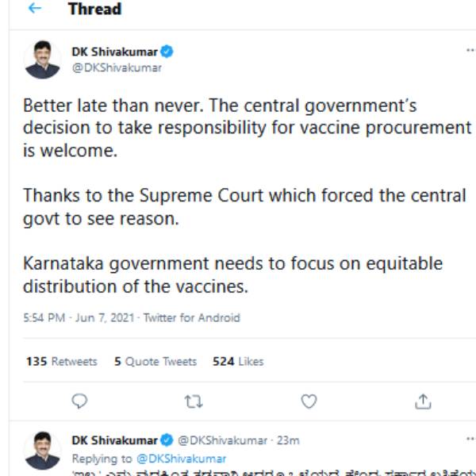
Task: Reply to the main tweet
Action: point(79,401)
